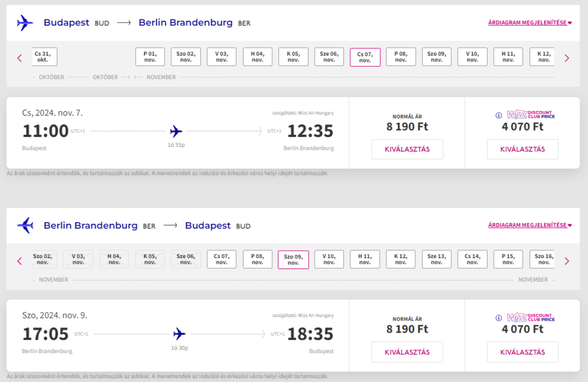This screenshot has width=588, height=382.
Task: Show earlier outbound dates with left arrow
Action: click(20, 58)
